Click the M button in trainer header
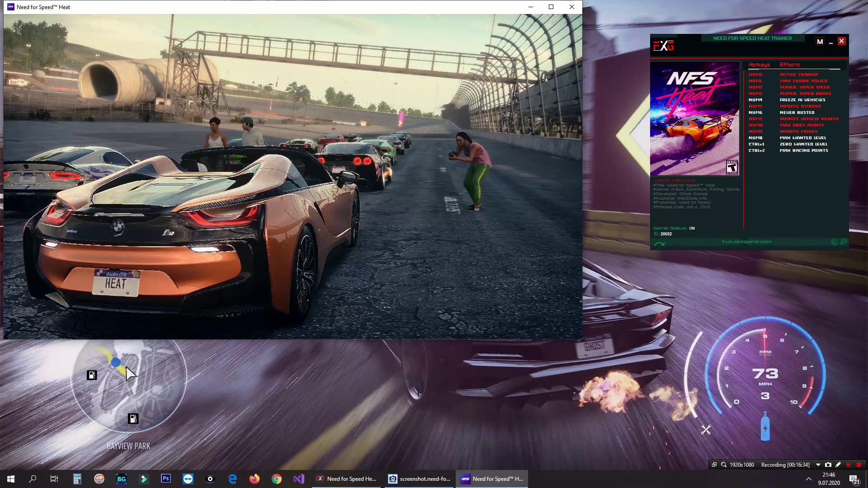Image resolution: width=868 pixels, height=488 pixels. point(820,42)
